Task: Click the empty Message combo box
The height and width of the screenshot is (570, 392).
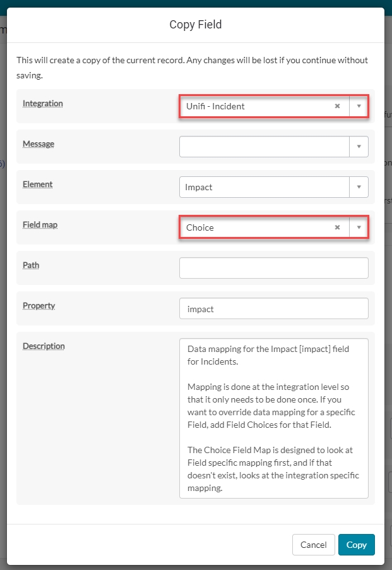Action: point(264,147)
